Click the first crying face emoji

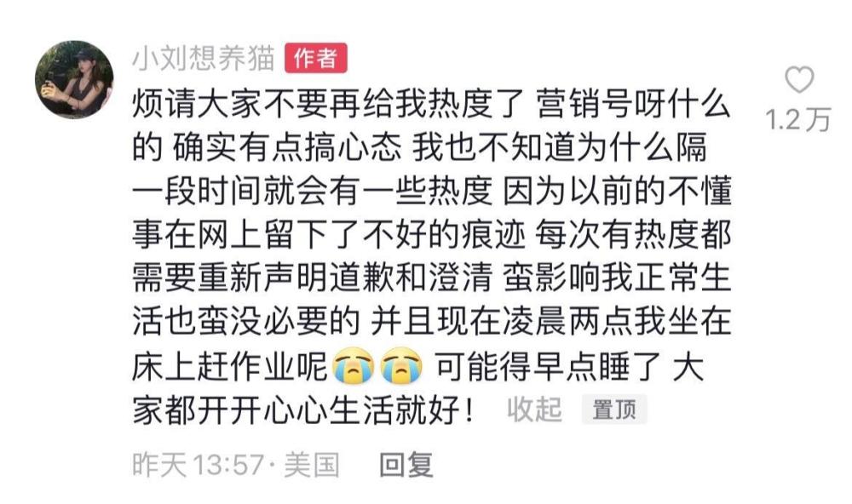tap(354, 367)
